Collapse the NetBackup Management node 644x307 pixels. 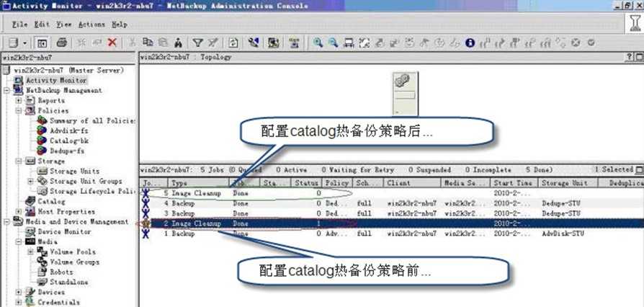(x=7, y=90)
